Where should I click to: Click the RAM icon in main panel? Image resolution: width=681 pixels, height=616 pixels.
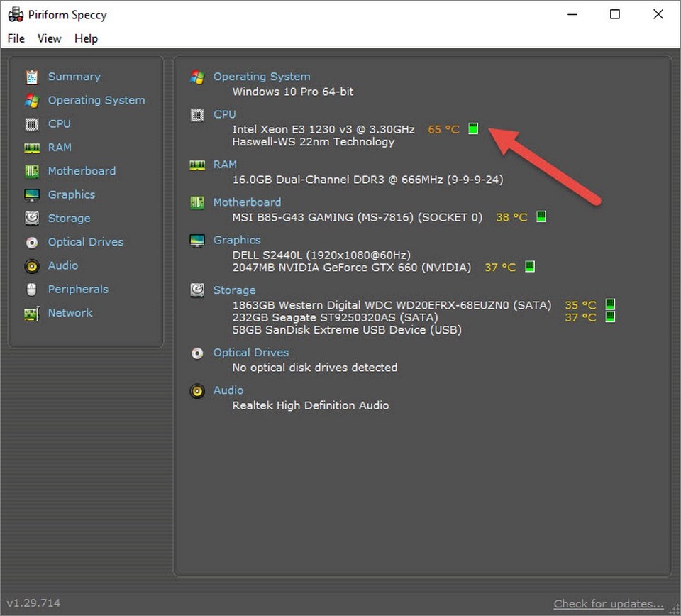pos(197,165)
